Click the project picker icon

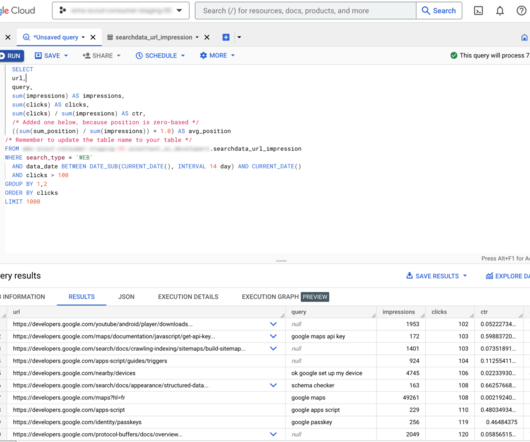pos(63,10)
